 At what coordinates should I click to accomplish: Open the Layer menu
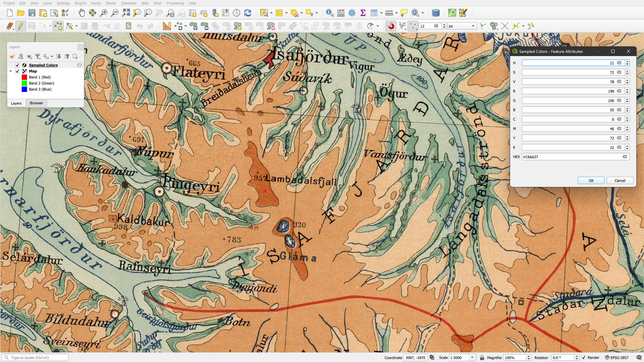point(47,3)
